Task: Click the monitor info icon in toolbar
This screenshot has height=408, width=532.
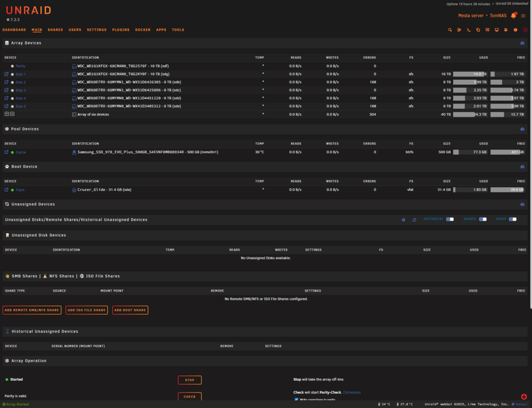Action: [497, 30]
